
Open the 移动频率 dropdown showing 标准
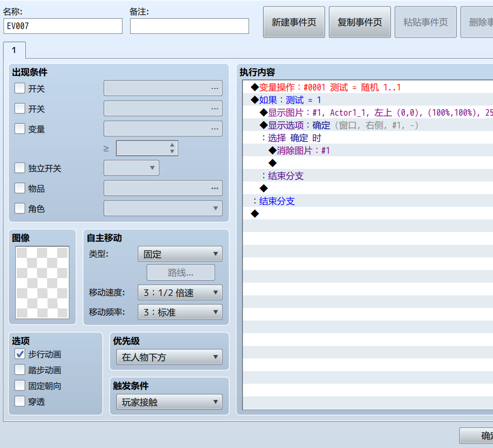[180, 312]
